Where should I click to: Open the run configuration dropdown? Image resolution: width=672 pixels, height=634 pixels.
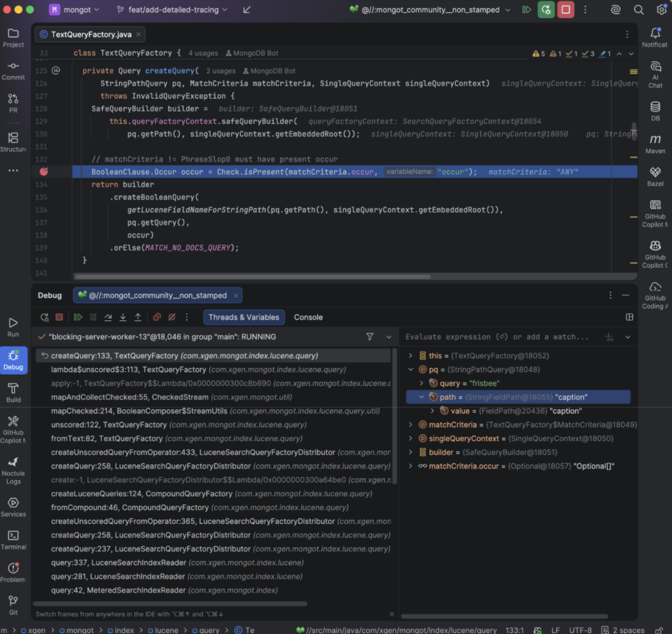[x=430, y=9]
